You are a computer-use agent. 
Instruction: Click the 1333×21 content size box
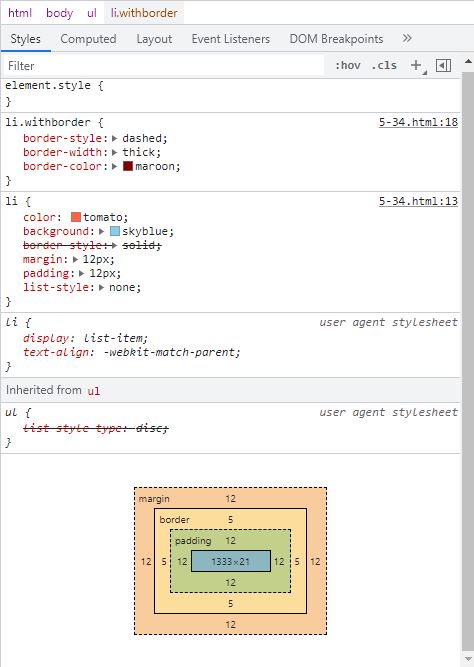point(231,561)
